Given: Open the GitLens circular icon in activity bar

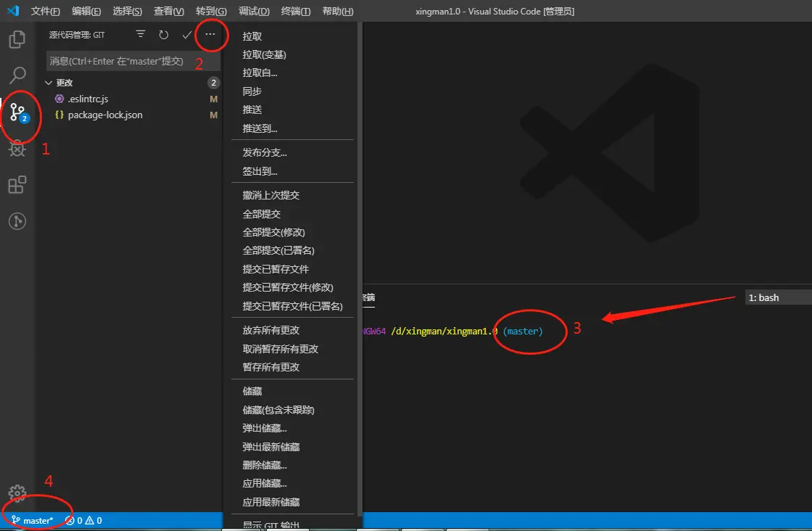Looking at the screenshot, I should (17, 221).
